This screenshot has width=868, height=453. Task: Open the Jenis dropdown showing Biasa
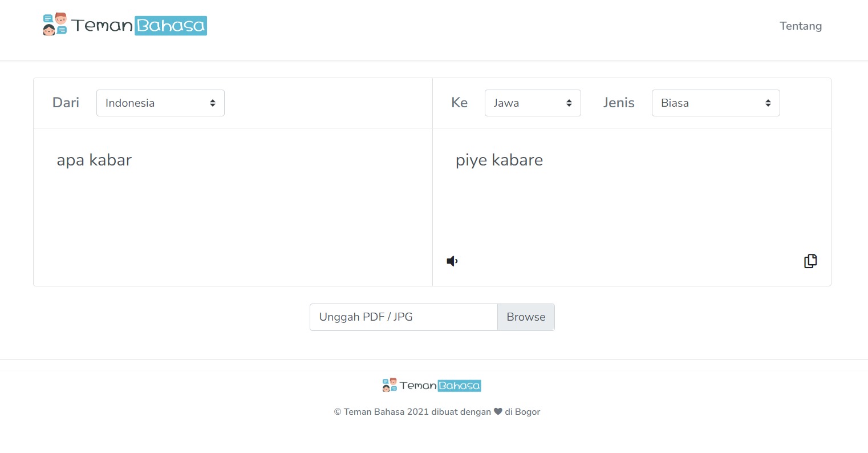(x=715, y=103)
